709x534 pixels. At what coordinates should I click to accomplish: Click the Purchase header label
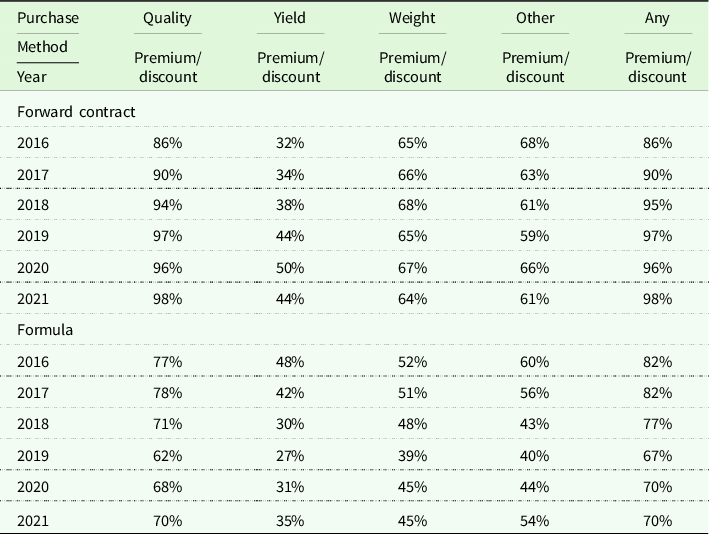pos(48,18)
